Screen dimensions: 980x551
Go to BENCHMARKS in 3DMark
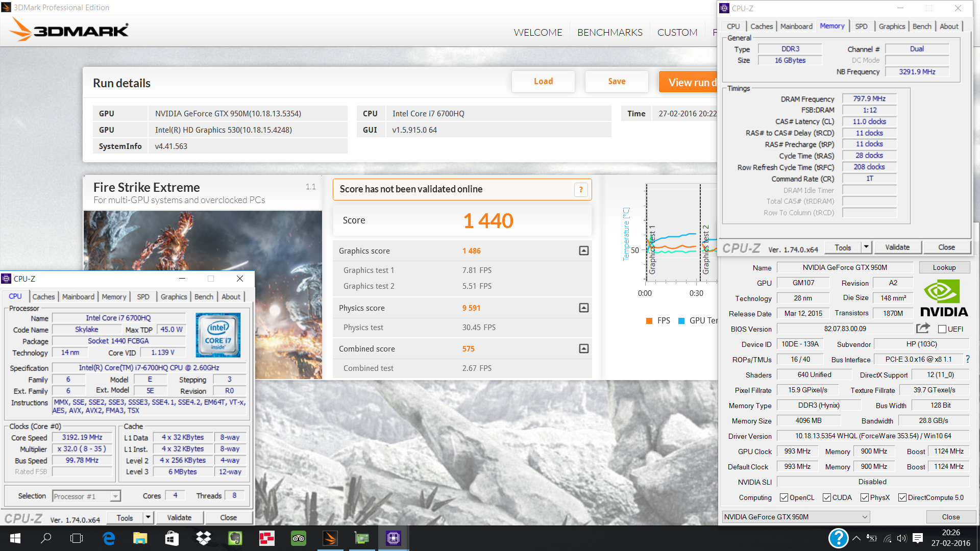pyautogui.click(x=610, y=32)
